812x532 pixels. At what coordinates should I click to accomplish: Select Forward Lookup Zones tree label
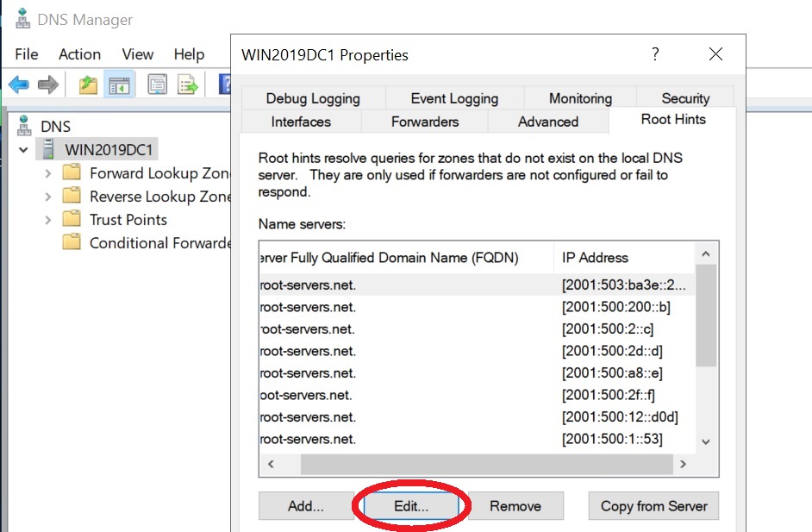tap(159, 173)
